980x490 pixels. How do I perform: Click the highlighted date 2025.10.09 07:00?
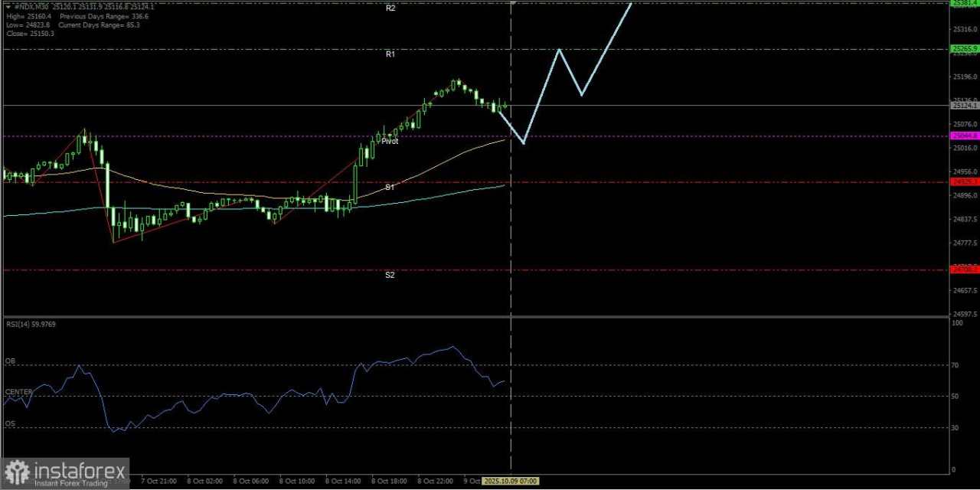tap(511, 481)
